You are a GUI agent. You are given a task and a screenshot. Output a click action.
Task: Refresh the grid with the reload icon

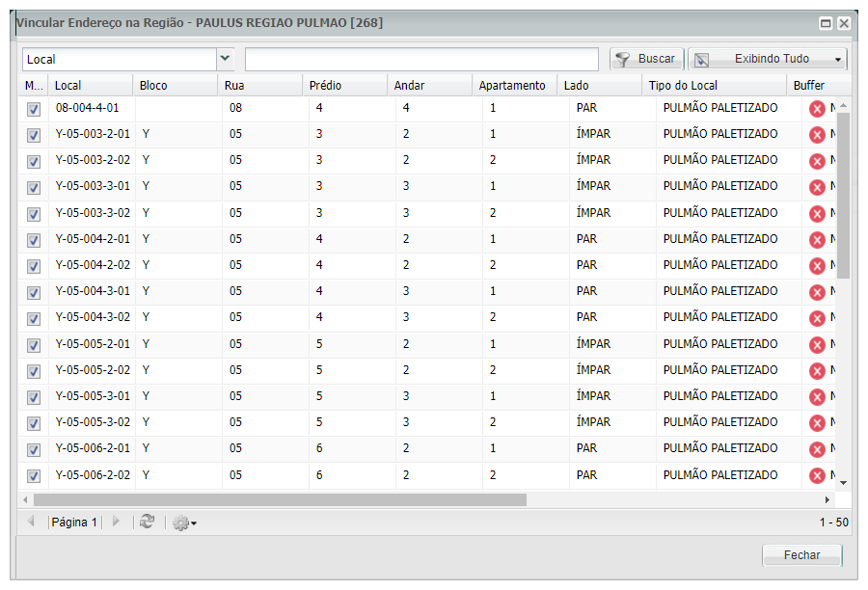click(147, 522)
